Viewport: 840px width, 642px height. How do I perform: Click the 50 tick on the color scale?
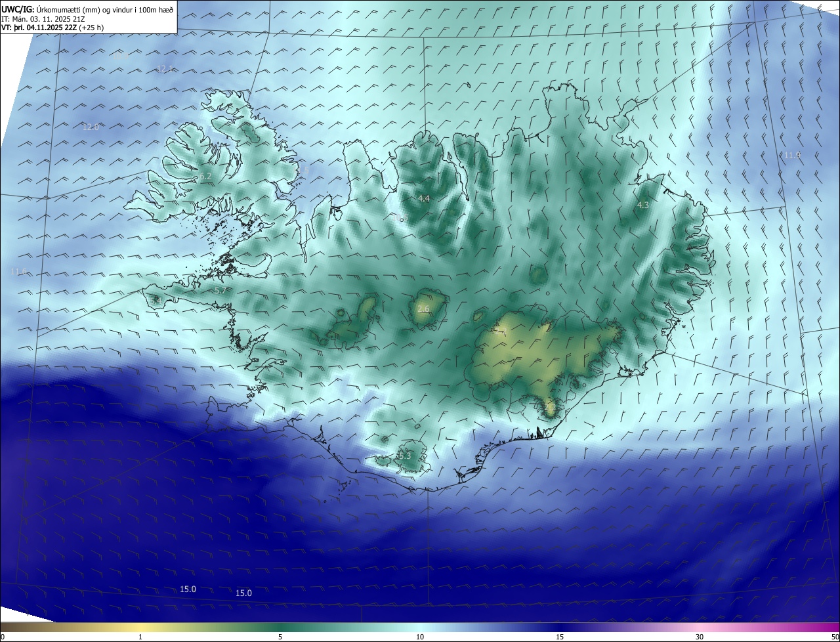(835, 637)
